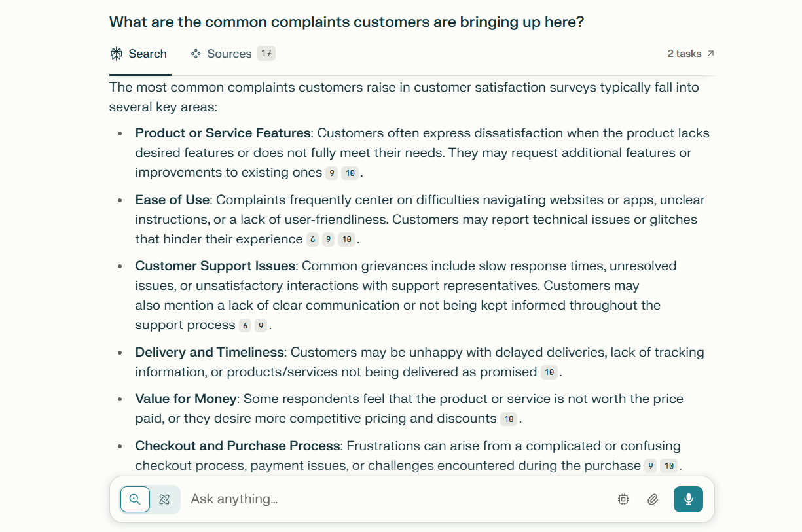Viewport: 802px width, 532px height.
Task: Click citation 6 in Customer Support bullet
Action: (245, 325)
